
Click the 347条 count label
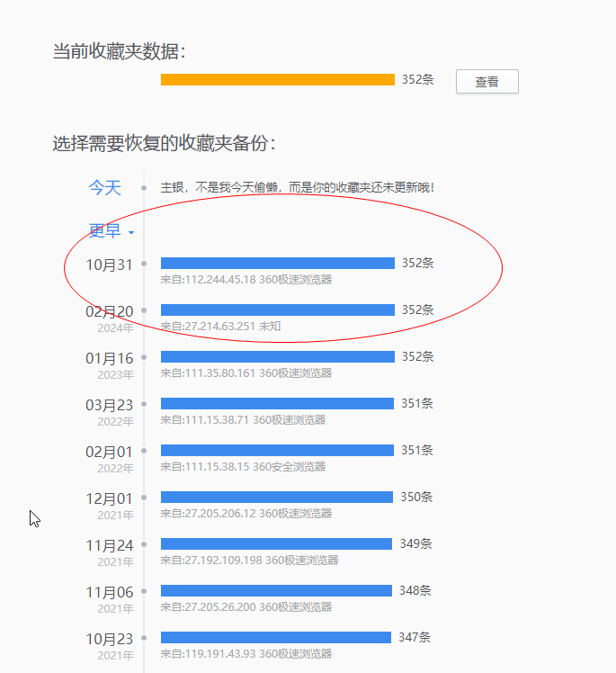tap(415, 637)
